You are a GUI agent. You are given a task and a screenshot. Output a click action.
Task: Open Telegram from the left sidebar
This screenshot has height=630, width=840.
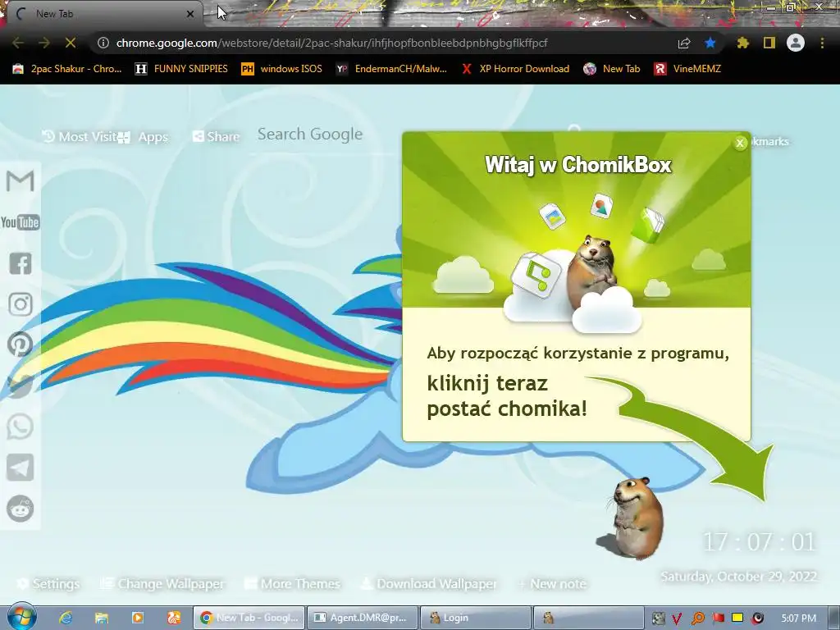[21, 468]
